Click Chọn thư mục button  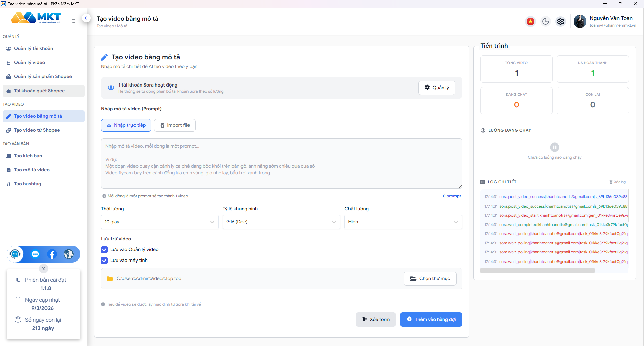click(x=430, y=279)
